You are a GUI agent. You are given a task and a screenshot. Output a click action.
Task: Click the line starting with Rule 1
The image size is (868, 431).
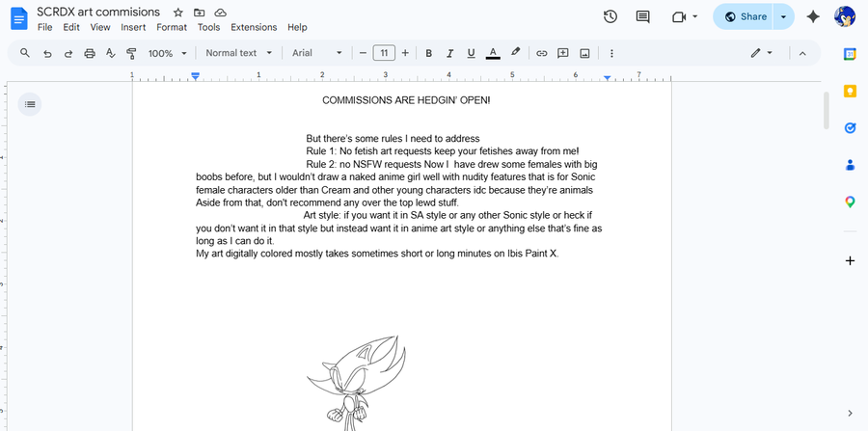443,151
